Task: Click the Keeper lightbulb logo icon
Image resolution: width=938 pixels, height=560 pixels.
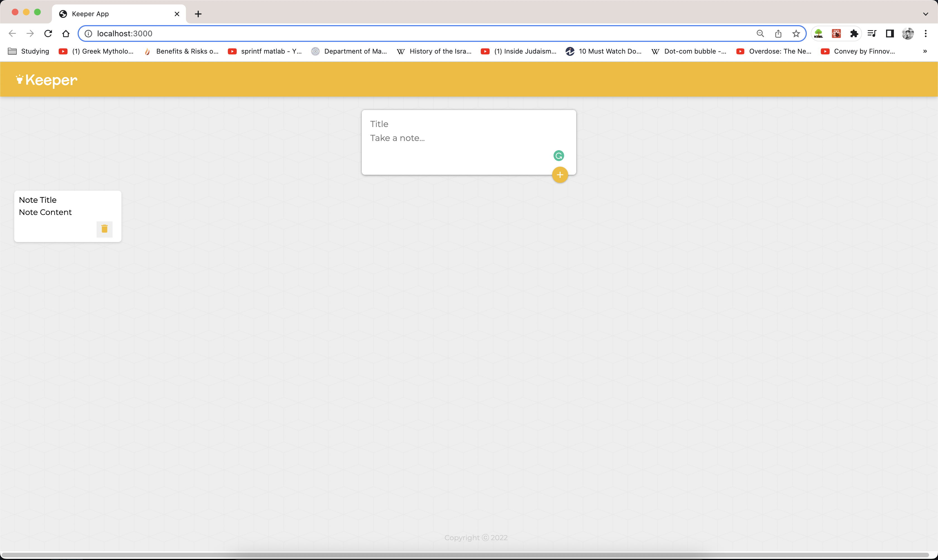Action: [20, 79]
